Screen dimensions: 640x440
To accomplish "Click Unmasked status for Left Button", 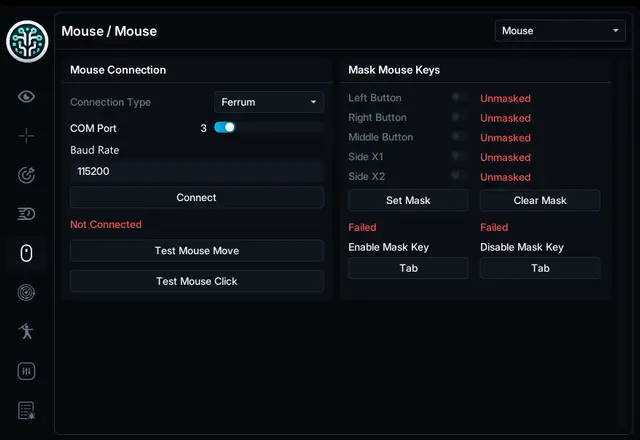I will [x=505, y=98].
